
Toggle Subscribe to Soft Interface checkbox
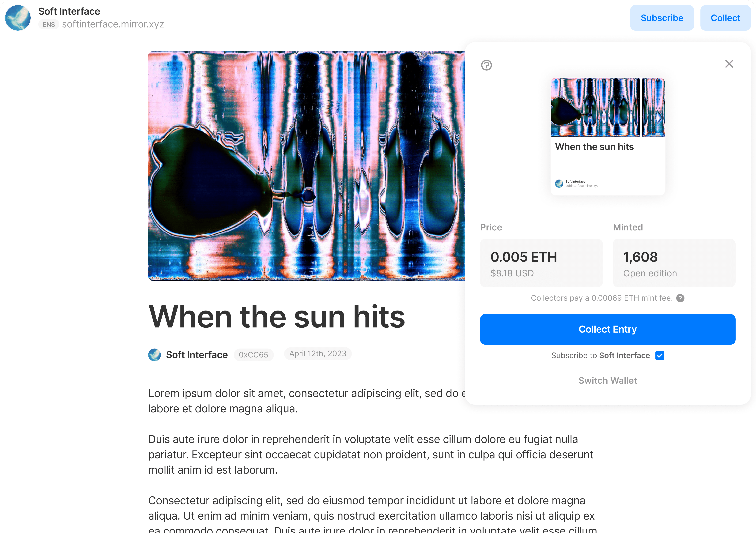[x=660, y=355]
